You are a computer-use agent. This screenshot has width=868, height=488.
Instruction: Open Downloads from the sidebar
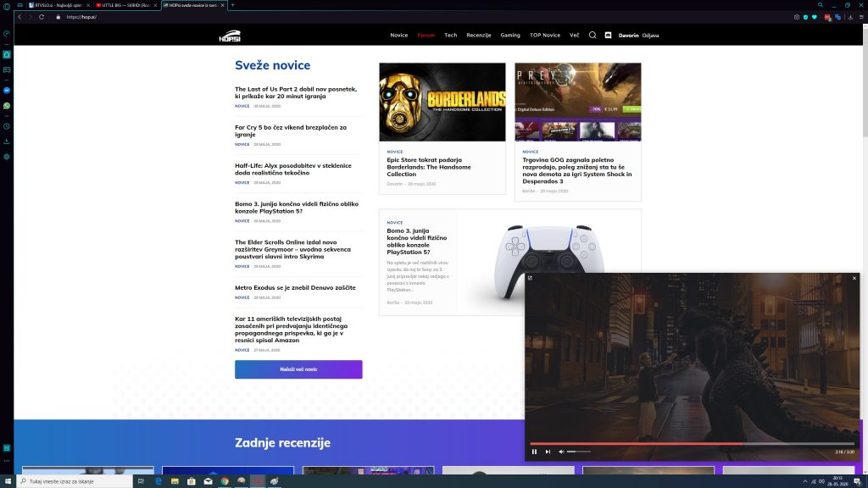coord(7,141)
